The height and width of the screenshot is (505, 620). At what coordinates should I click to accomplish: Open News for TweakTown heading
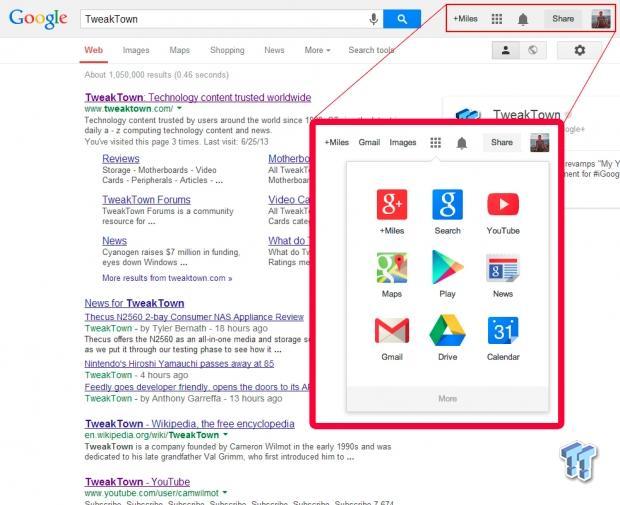pos(134,303)
